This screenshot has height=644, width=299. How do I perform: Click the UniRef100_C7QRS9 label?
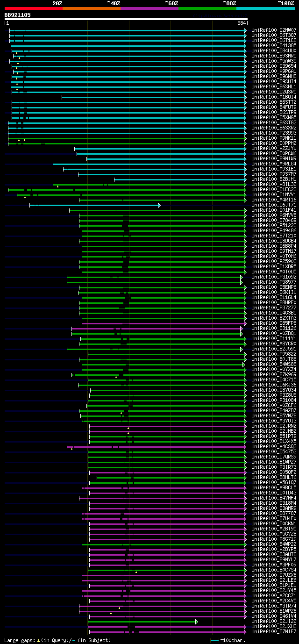(x=274, y=457)
